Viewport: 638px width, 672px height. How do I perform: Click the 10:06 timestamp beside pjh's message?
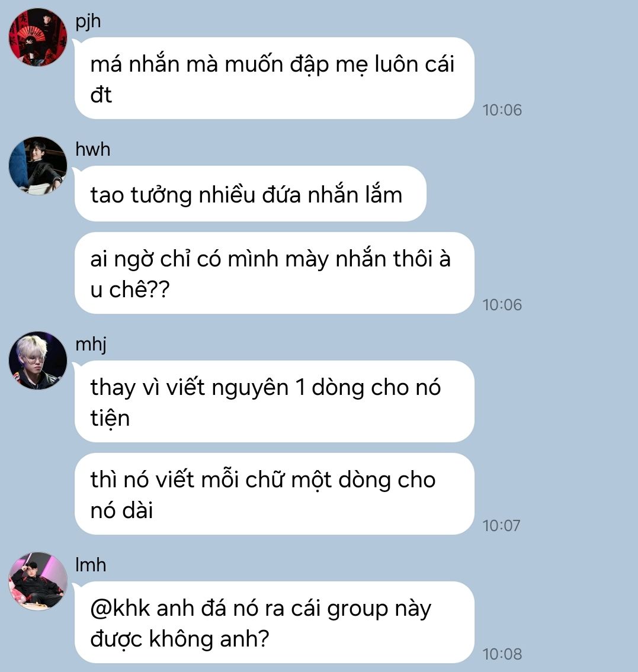coord(502,110)
